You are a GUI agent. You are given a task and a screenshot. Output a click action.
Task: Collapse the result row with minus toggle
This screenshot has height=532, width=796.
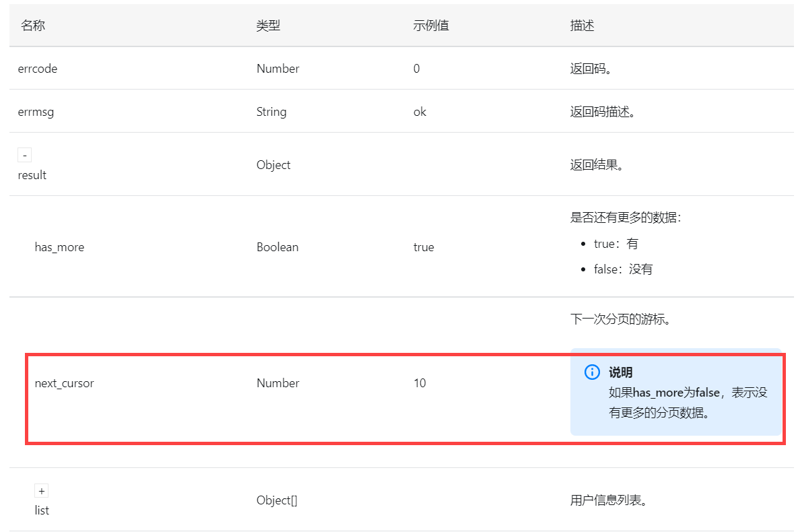(x=24, y=155)
